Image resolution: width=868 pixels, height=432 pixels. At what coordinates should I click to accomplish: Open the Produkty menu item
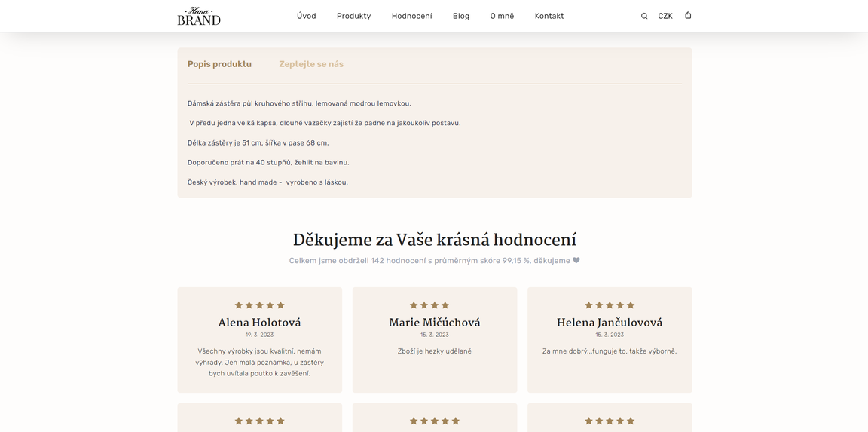353,16
